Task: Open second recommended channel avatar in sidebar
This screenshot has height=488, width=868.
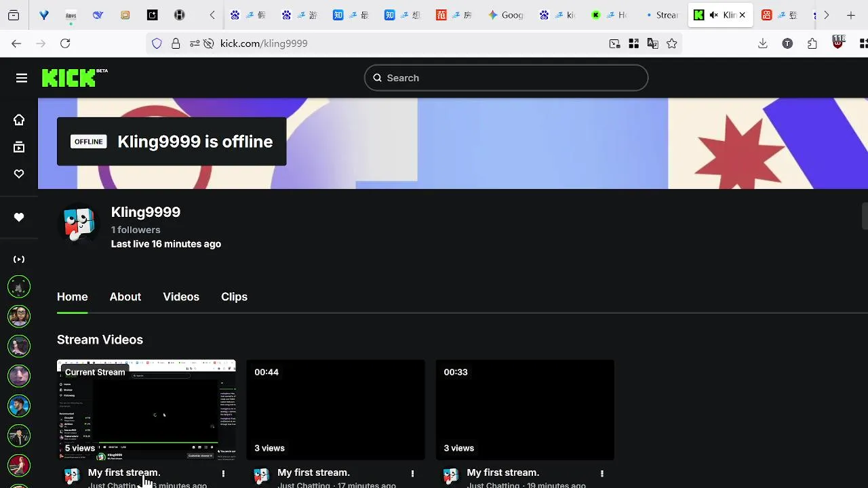Action: click(x=19, y=317)
